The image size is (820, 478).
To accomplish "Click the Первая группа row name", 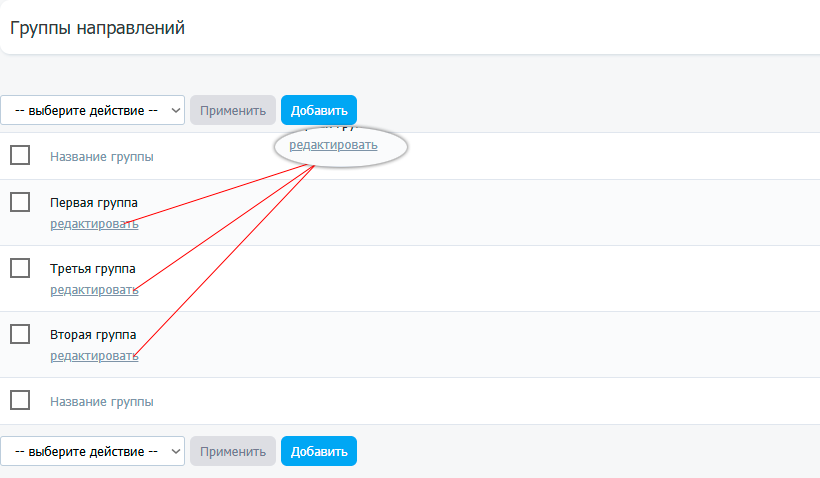I will [94, 203].
